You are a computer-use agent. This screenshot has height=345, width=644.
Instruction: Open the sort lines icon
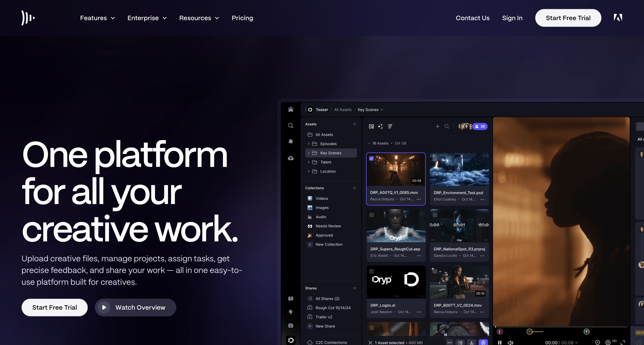(390, 126)
